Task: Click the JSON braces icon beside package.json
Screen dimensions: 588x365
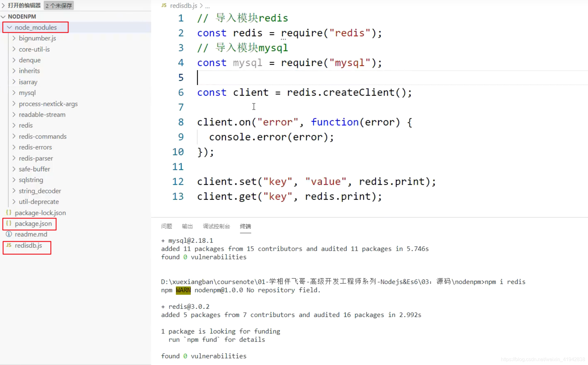Action: coord(9,223)
